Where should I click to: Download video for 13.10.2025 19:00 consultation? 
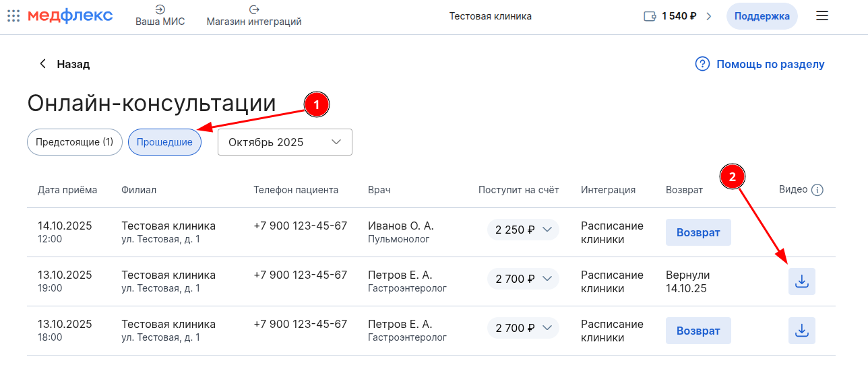coord(802,281)
